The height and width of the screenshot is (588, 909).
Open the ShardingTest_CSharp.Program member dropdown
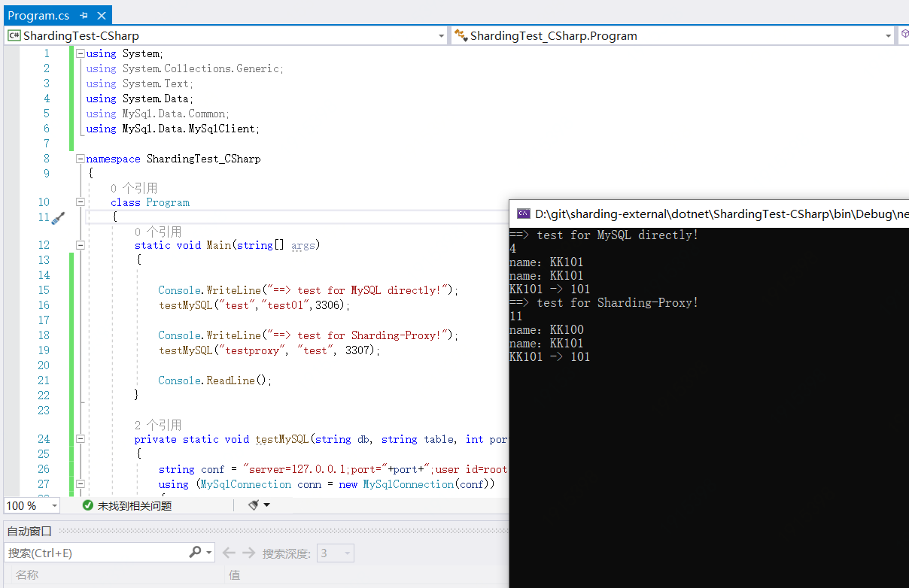pyautogui.click(x=887, y=35)
